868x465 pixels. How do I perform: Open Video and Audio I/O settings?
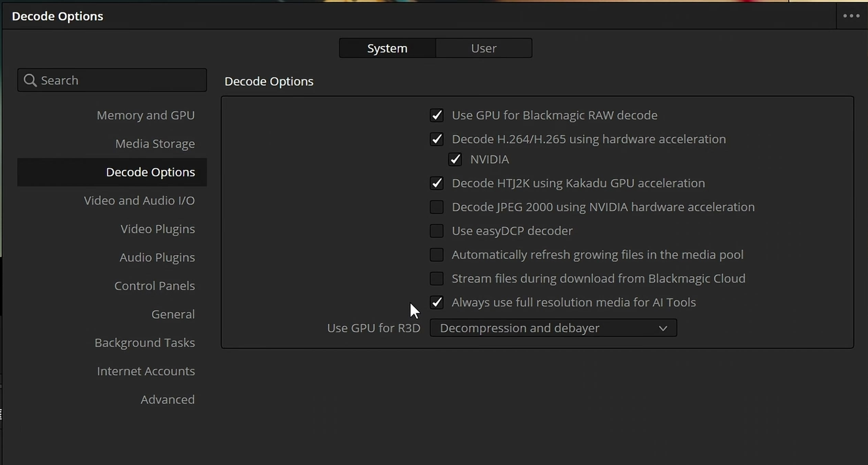140,201
